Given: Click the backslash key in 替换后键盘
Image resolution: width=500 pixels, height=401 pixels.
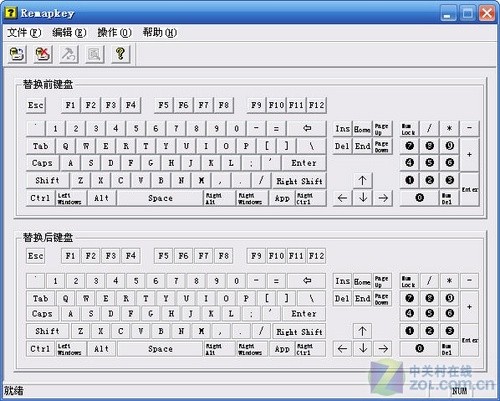Looking at the screenshot, I should pyautogui.click(x=311, y=298).
